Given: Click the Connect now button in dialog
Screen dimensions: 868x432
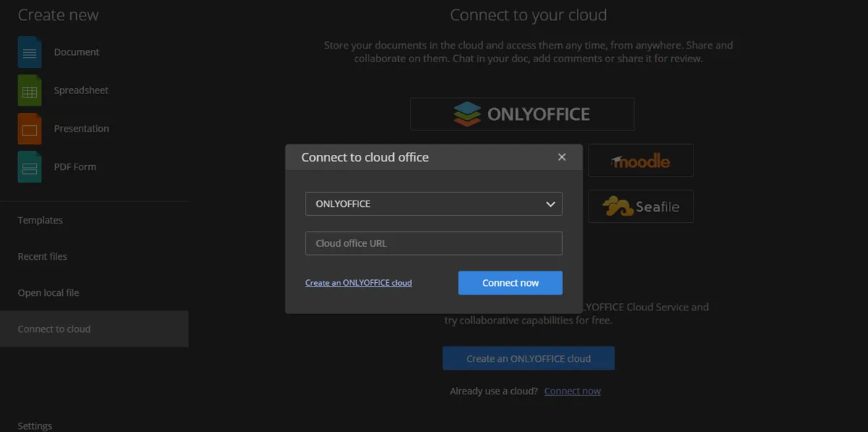Looking at the screenshot, I should tap(510, 283).
